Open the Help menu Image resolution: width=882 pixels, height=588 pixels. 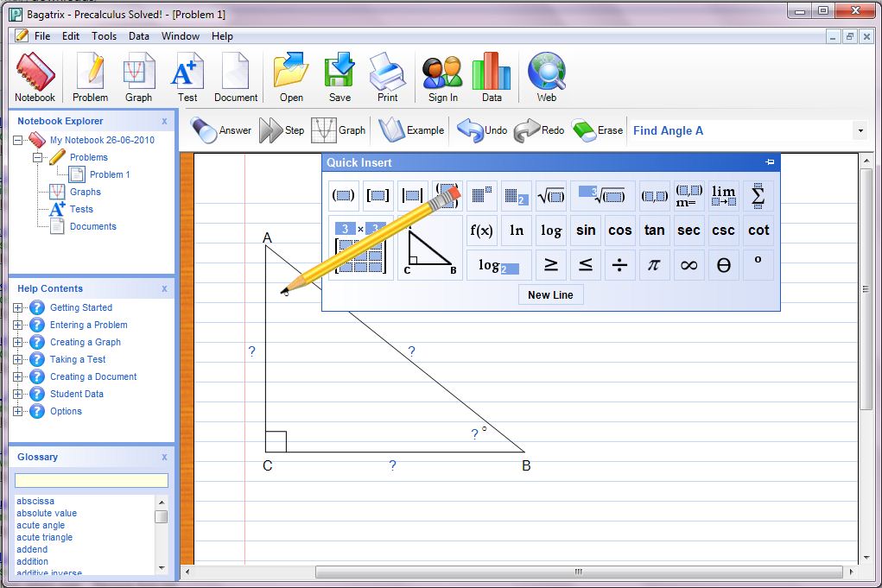tap(222, 36)
